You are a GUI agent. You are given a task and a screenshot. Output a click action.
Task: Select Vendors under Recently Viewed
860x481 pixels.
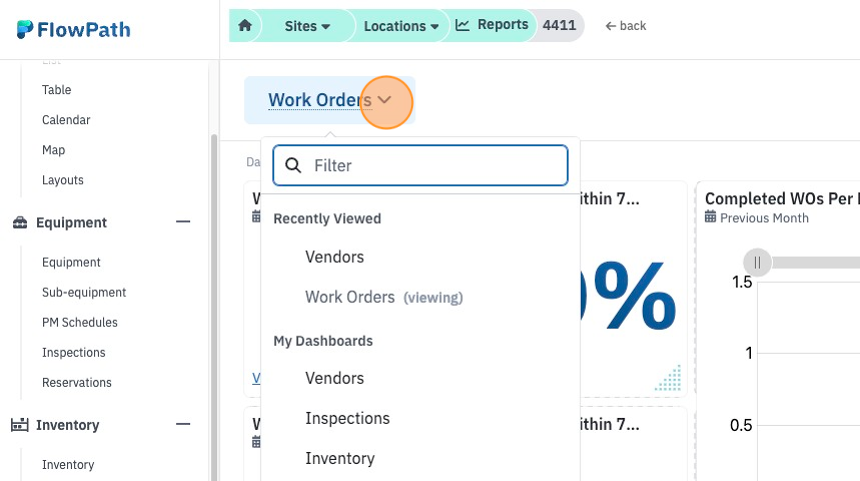335,257
